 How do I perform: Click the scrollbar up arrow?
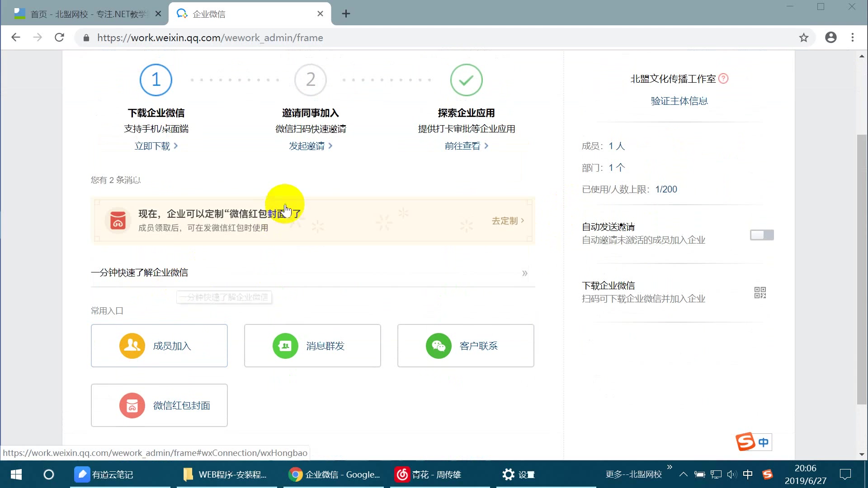[x=862, y=56]
